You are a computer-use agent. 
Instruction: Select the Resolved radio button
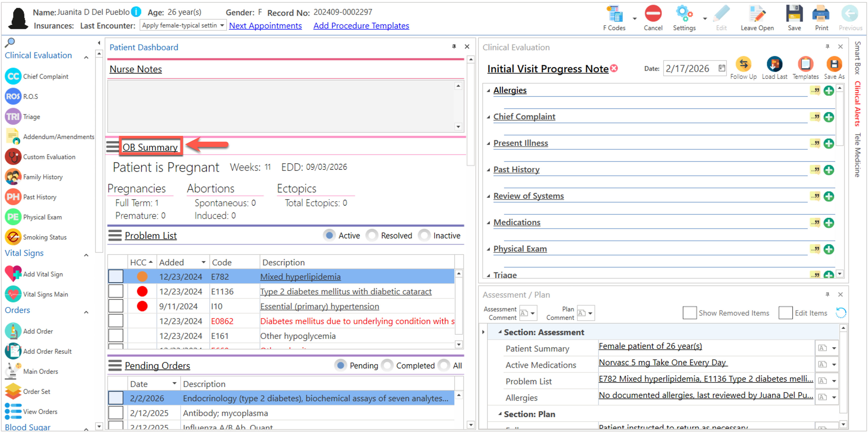click(372, 235)
